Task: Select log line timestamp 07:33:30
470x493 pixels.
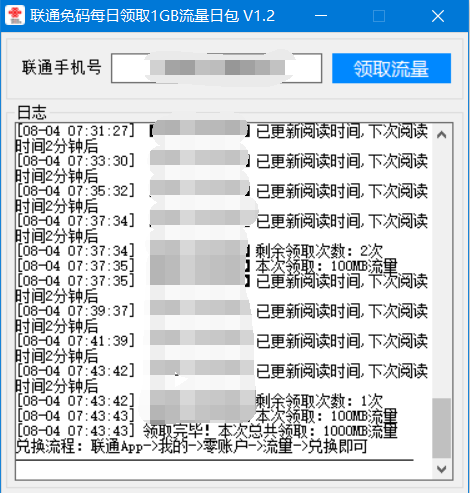Action: pos(76,161)
